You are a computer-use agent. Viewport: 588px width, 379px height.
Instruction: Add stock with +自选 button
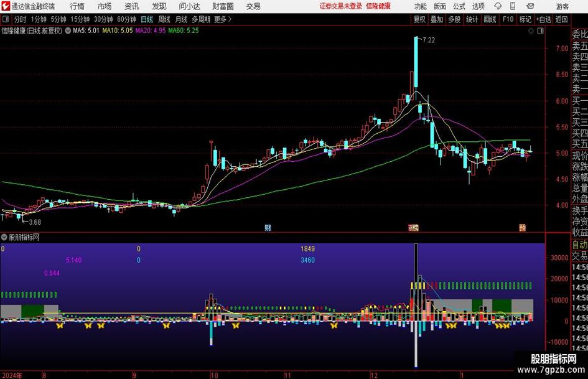pyautogui.click(x=544, y=19)
